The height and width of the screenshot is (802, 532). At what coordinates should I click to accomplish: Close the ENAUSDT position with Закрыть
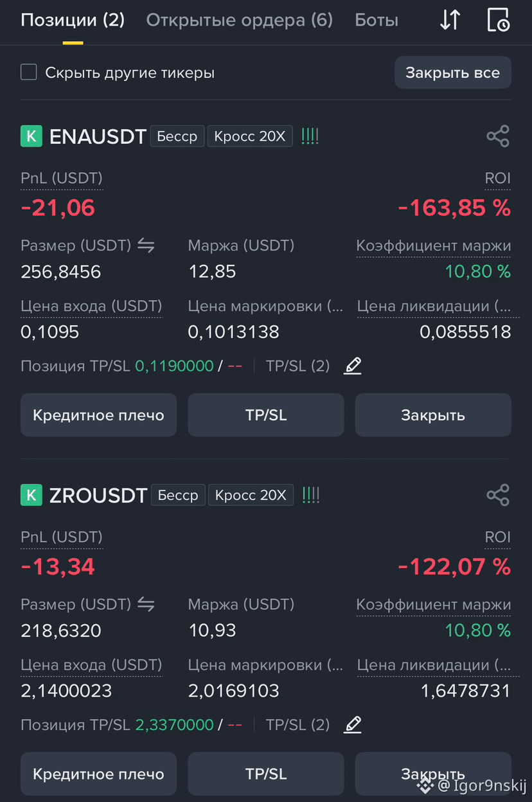pyautogui.click(x=433, y=415)
